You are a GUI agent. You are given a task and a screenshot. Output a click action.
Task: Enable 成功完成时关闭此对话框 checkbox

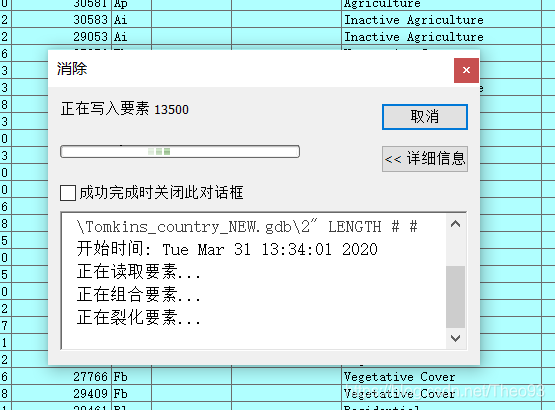68,193
